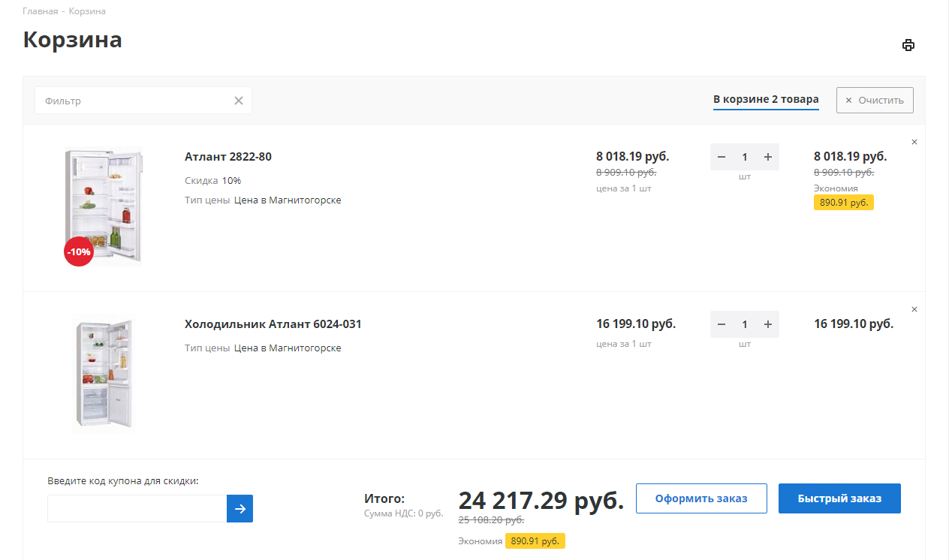This screenshot has width=949, height=560.
Task: Apply coupon with the arrow button
Action: coord(240,508)
